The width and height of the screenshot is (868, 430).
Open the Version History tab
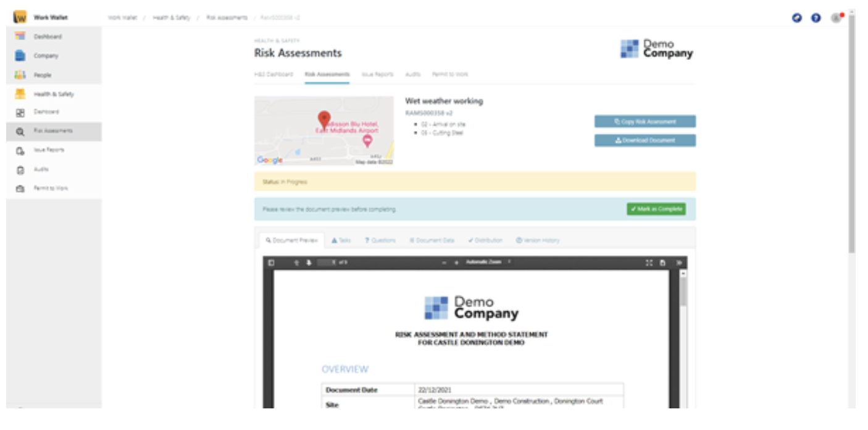(538, 240)
